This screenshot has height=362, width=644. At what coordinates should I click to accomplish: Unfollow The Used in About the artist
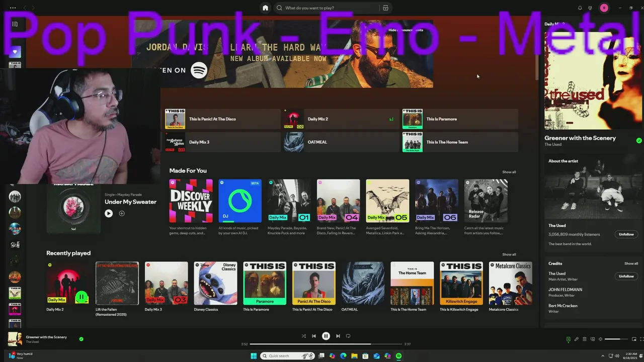coord(626,234)
